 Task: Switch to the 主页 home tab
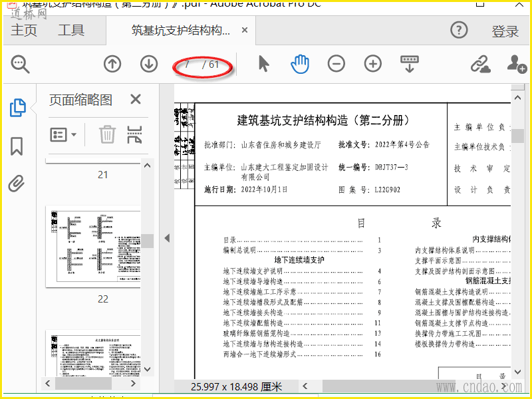(x=24, y=30)
